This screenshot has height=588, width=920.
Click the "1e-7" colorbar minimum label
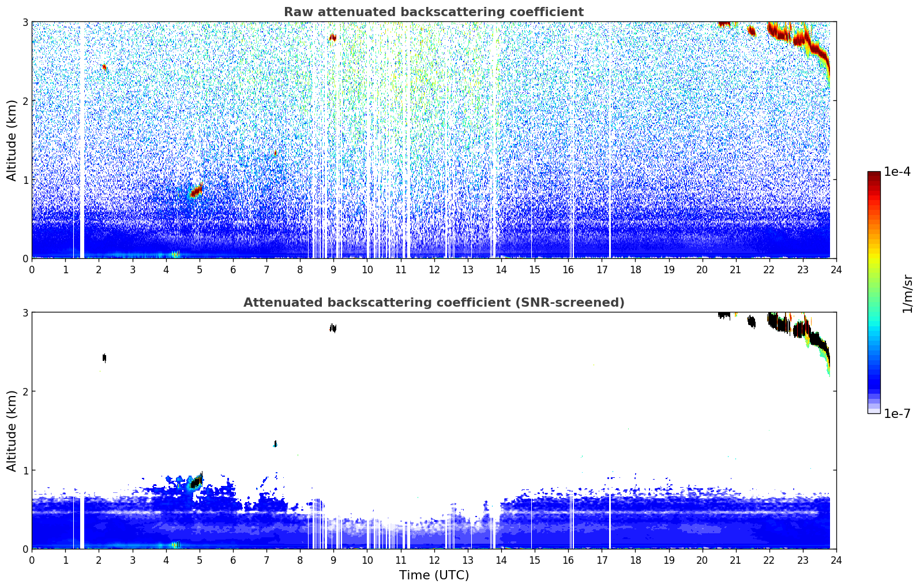(896, 413)
